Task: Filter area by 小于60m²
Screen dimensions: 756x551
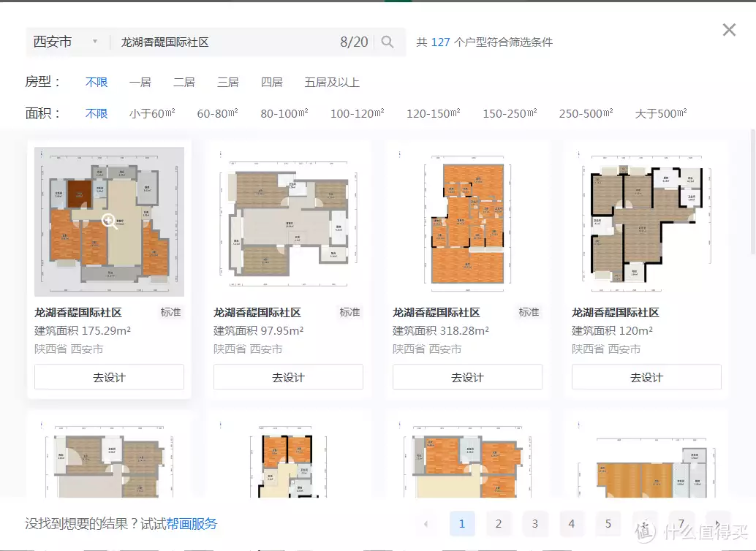Action: point(152,114)
